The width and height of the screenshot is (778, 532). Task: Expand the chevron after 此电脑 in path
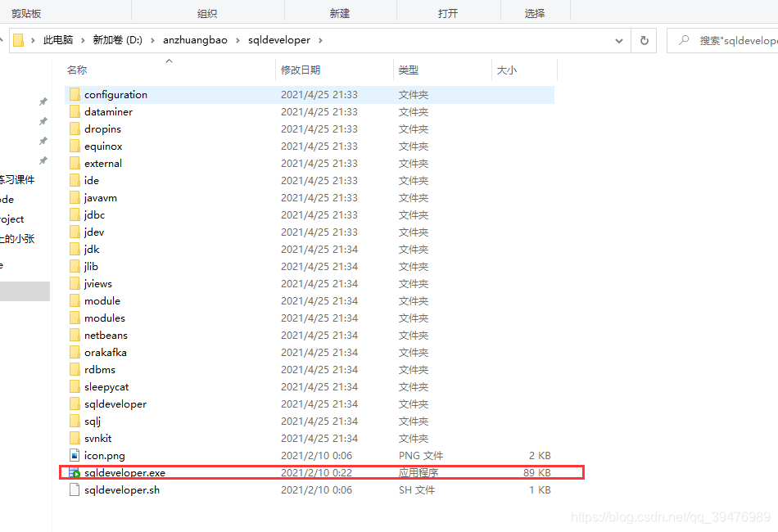[x=83, y=40]
